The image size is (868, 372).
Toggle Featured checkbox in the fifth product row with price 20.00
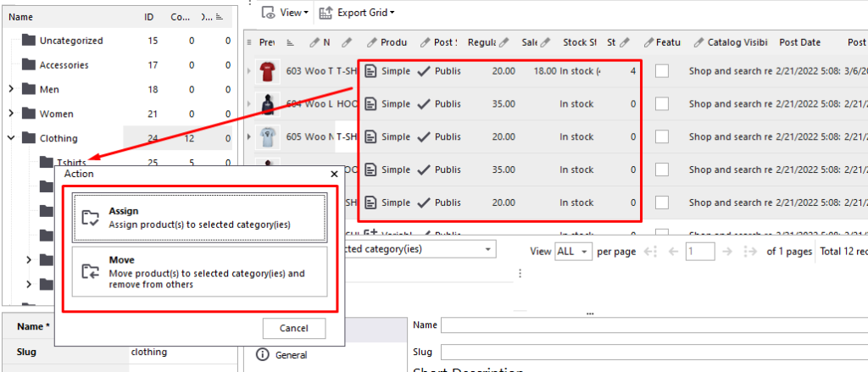point(661,203)
